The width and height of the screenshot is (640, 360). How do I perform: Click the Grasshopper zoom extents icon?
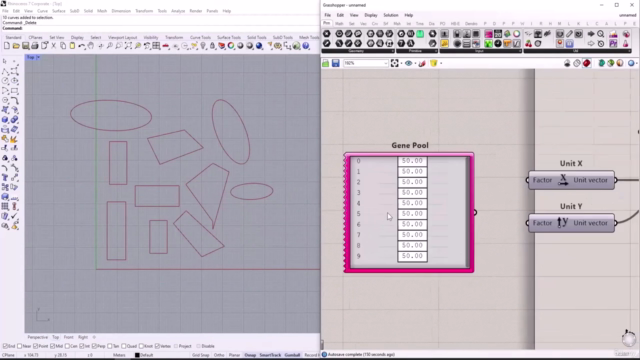click(x=394, y=63)
